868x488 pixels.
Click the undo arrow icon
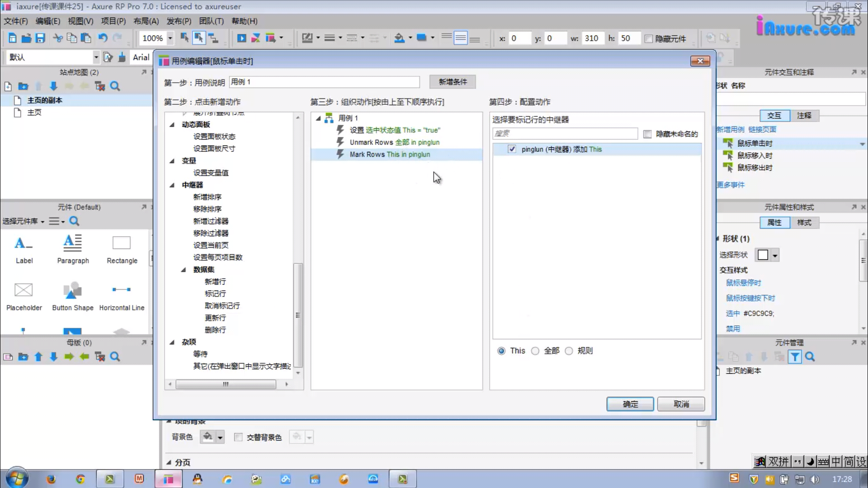pos(103,38)
